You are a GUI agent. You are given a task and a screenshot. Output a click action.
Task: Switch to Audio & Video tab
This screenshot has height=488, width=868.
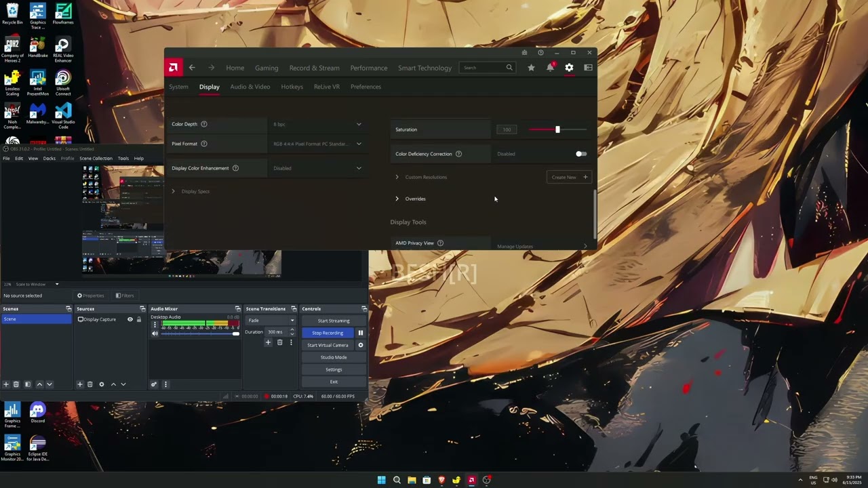point(250,87)
